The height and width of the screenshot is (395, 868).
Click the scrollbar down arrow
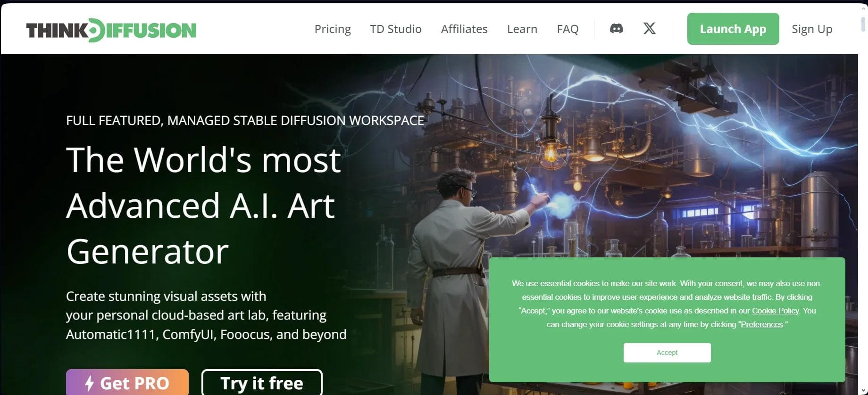pyautogui.click(x=863, y=390)
